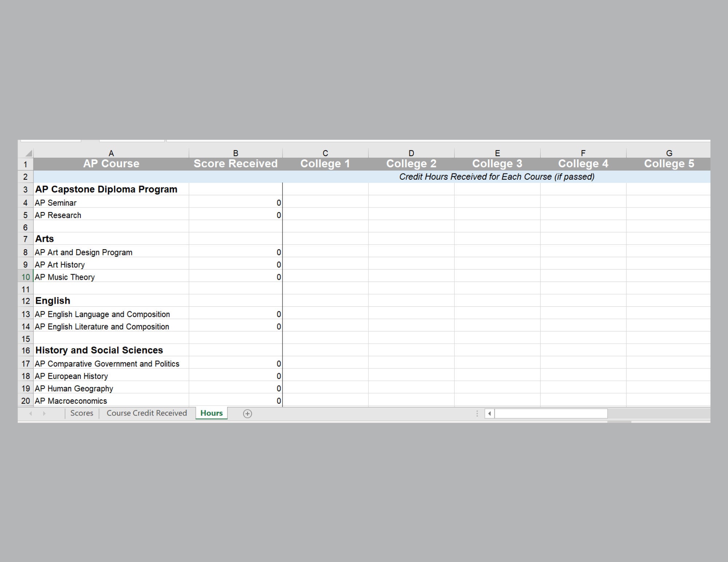Select column D by its header

tap(411, 153)
